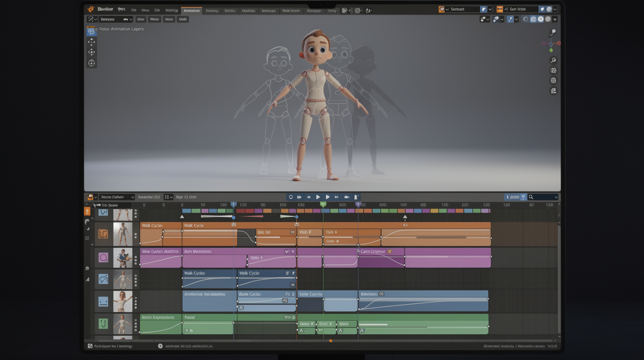Open the editor type dropdown in timeline corner
The height and width of the screenshot is (360, 644).
coord(92,197)
